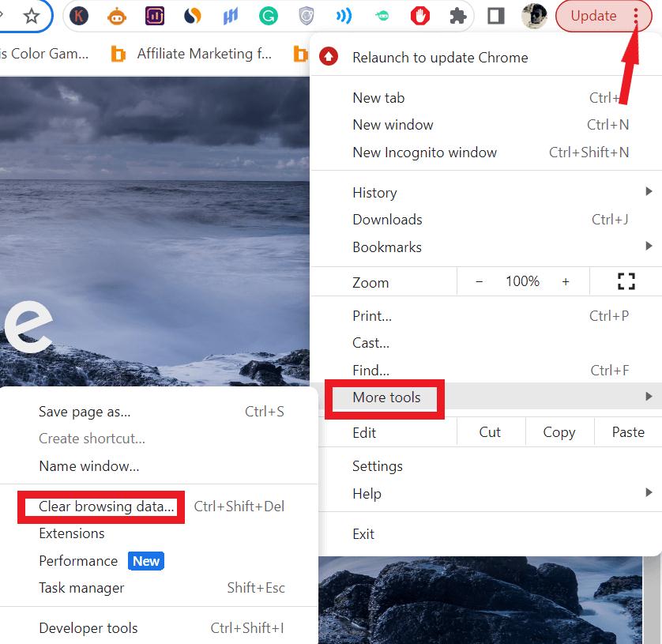The width and height of the screenshot is (662, 644).
Task: Open the orange K extension icon
Action: pos(79,17)
